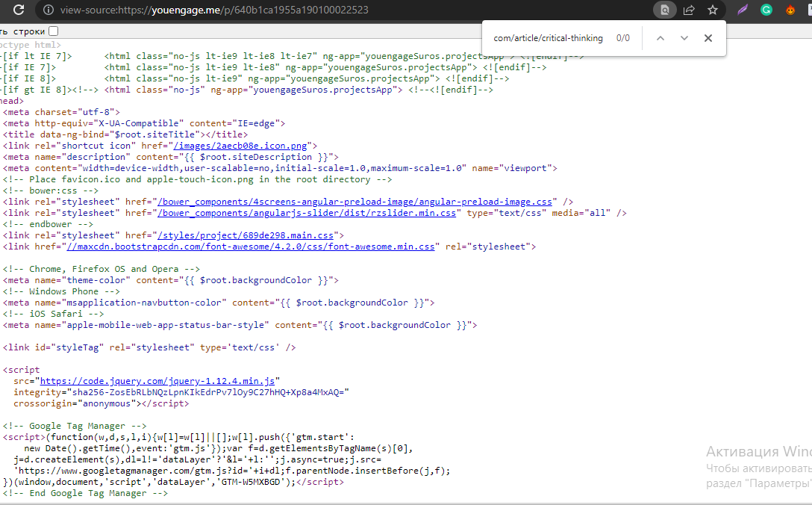812x505 pixels.
Task: Reload the page with the refresh icon
Action: (x=19, y=9)
